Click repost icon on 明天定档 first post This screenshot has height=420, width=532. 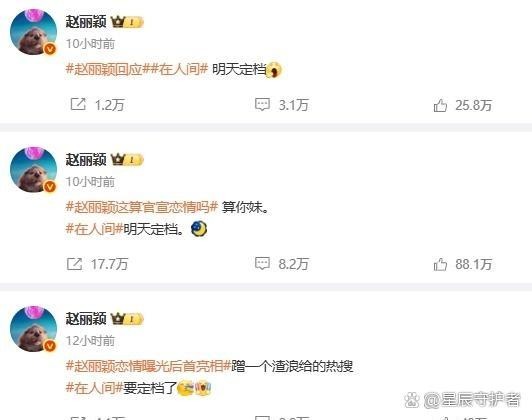(x=78, y=104)
